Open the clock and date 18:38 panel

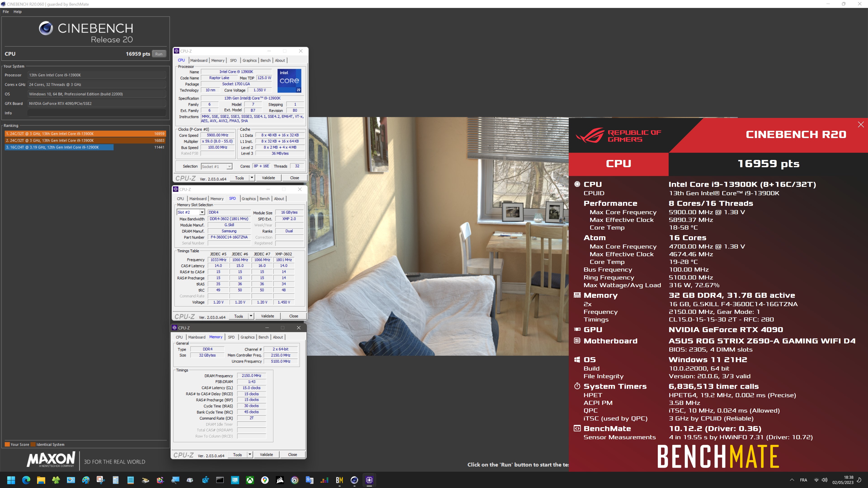point(843,480)
